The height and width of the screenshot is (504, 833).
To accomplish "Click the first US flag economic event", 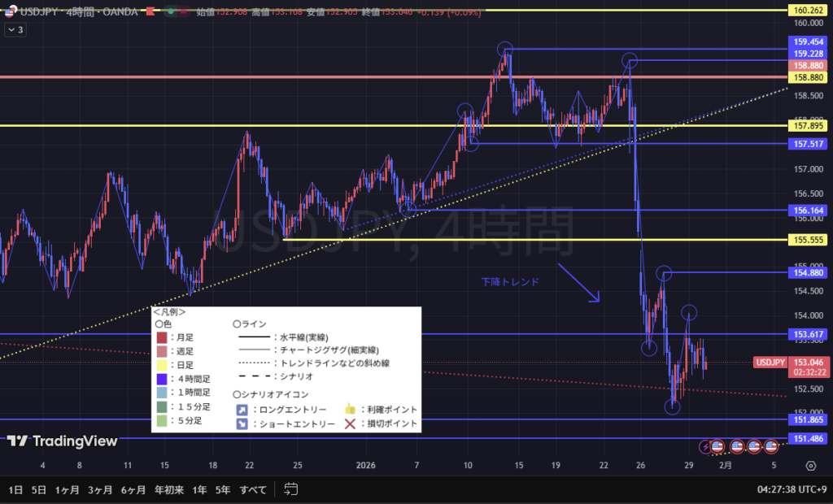I will coord(717,446).
